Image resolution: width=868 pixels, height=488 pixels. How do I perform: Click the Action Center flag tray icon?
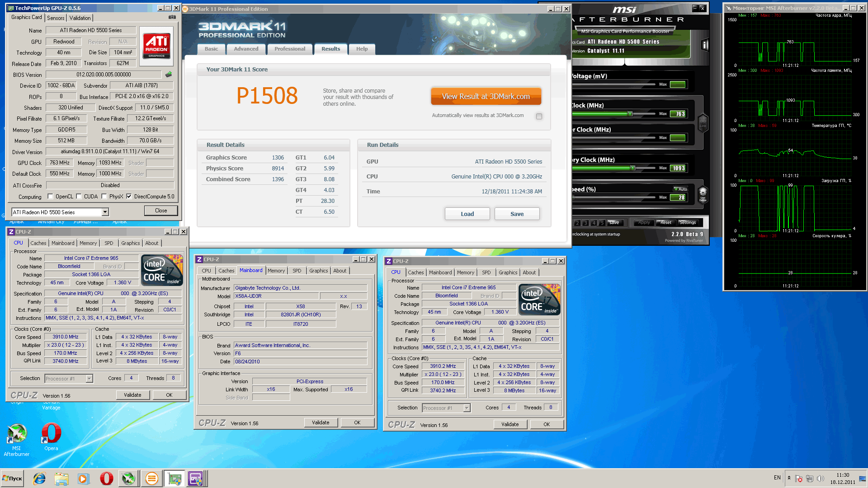[798, 478]
